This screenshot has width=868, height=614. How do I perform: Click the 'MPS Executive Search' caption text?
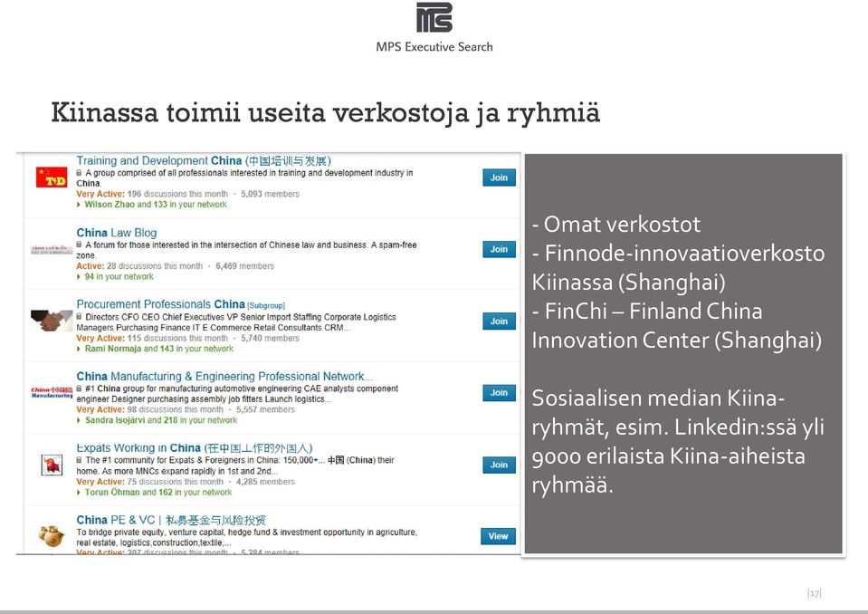click(x=434, y=47)
